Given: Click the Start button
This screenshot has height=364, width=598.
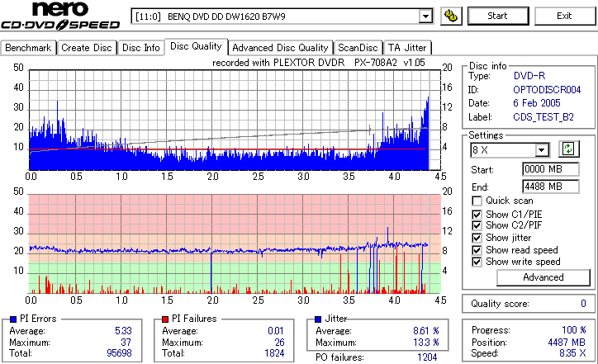Looking at the screenshot, I should tap(498, 16).
